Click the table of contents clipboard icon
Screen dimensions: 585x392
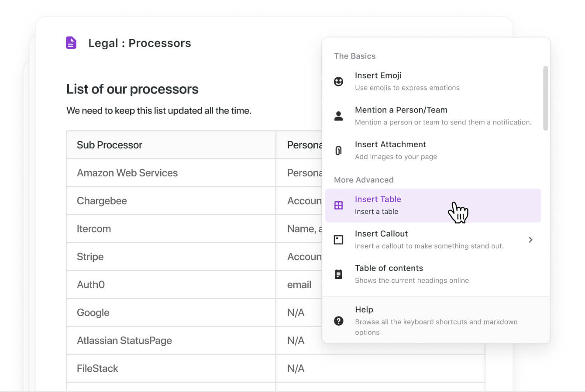338,274
